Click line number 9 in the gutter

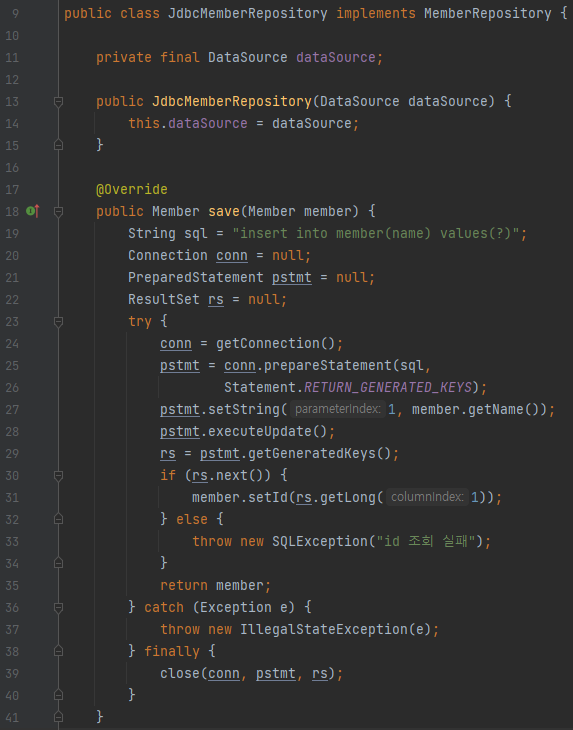click(x=15, y=14)
